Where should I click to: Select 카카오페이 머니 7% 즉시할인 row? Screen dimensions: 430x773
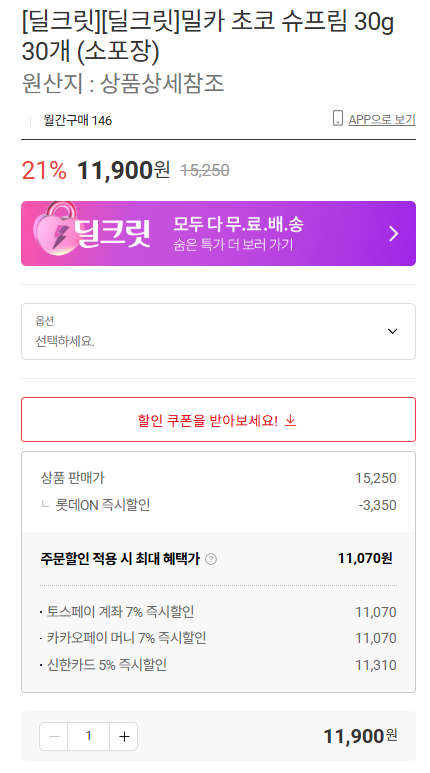click(218, 638)
